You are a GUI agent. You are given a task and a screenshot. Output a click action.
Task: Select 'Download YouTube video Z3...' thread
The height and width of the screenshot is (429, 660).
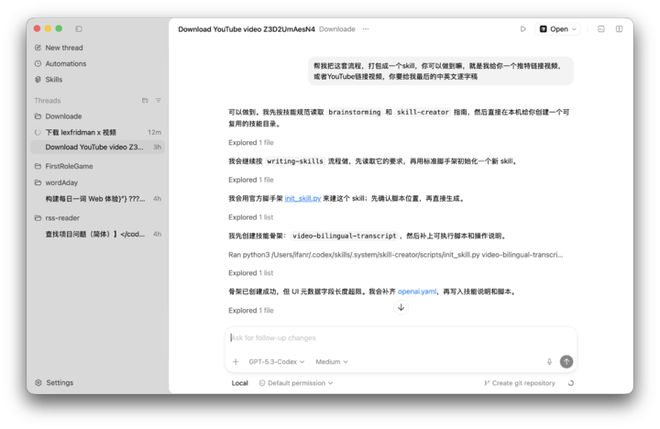coord(98,147)
